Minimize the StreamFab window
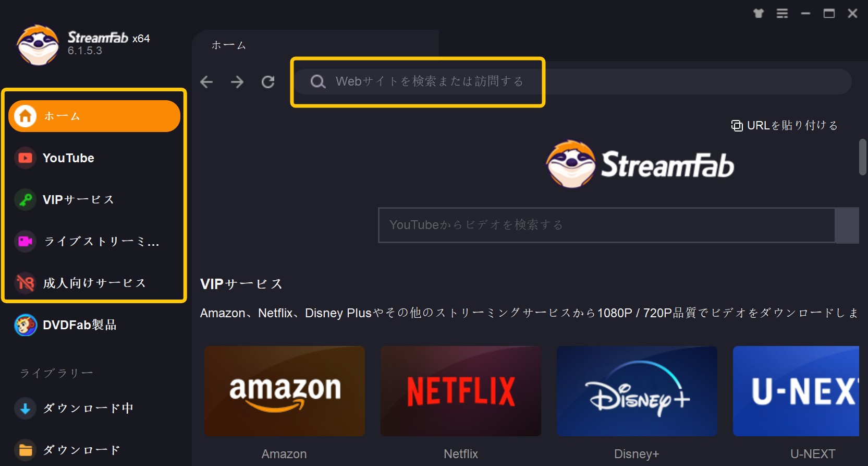Screen dimensions: 868x466 (x=805, y=14)
